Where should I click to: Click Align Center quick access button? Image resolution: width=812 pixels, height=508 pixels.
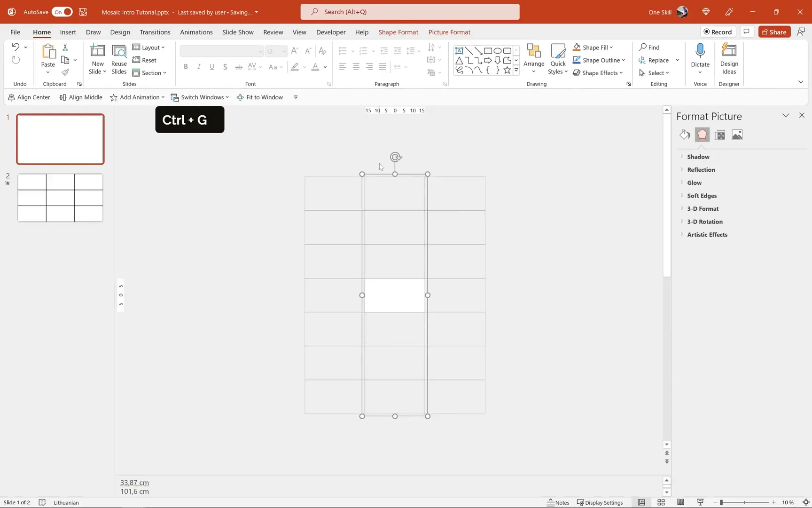click(29, 97)
